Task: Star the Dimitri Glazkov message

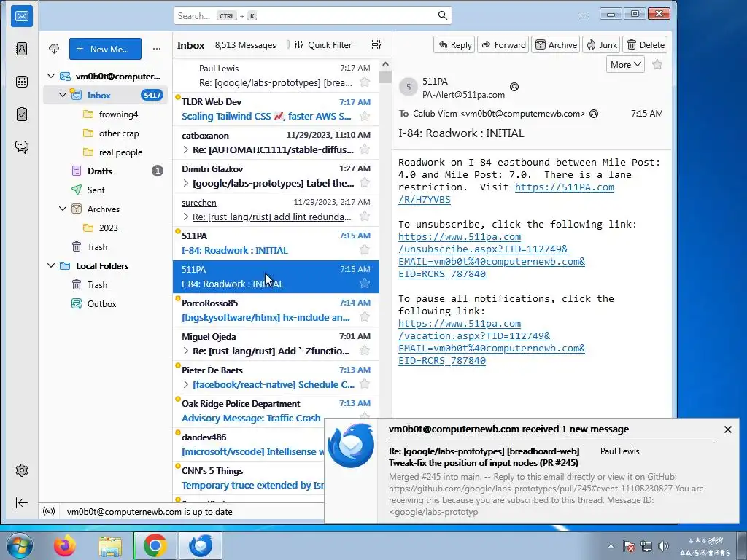Action: 365,182
